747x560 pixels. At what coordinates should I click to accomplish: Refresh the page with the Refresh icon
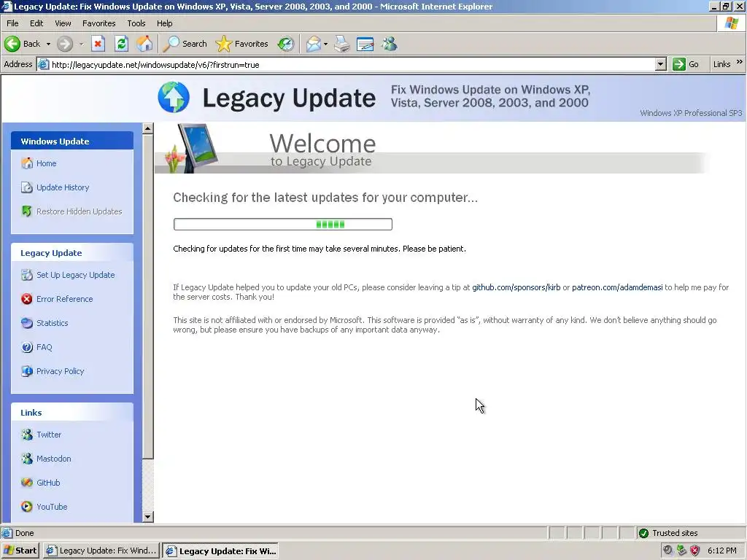(122, 44)
